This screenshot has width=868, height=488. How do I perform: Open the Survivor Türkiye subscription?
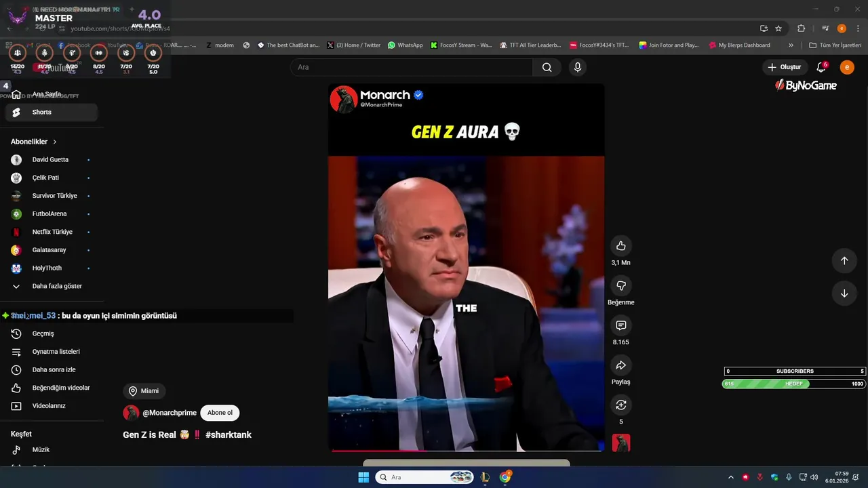[52, 196]
